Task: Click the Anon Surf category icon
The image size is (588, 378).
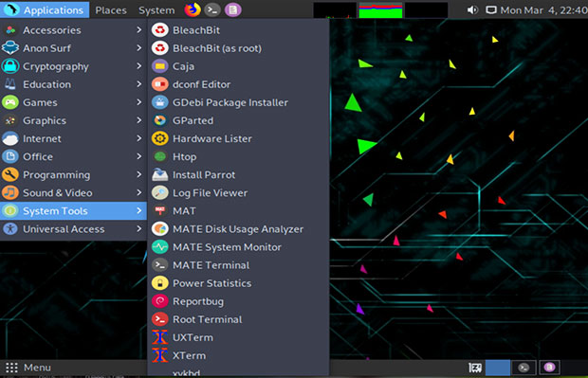Action: 10,48
